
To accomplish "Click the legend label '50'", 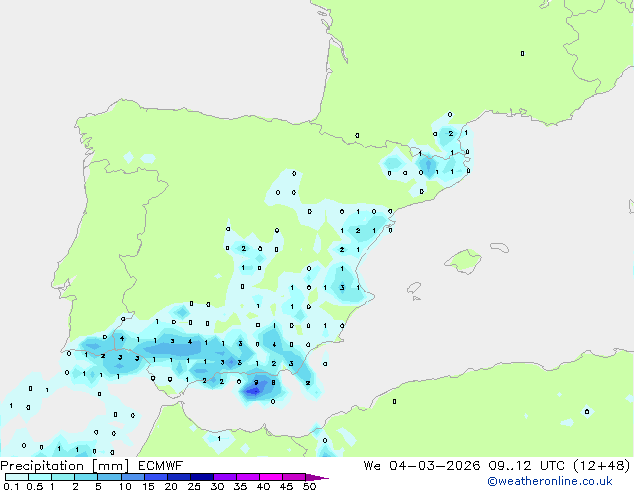I will 309,486.
